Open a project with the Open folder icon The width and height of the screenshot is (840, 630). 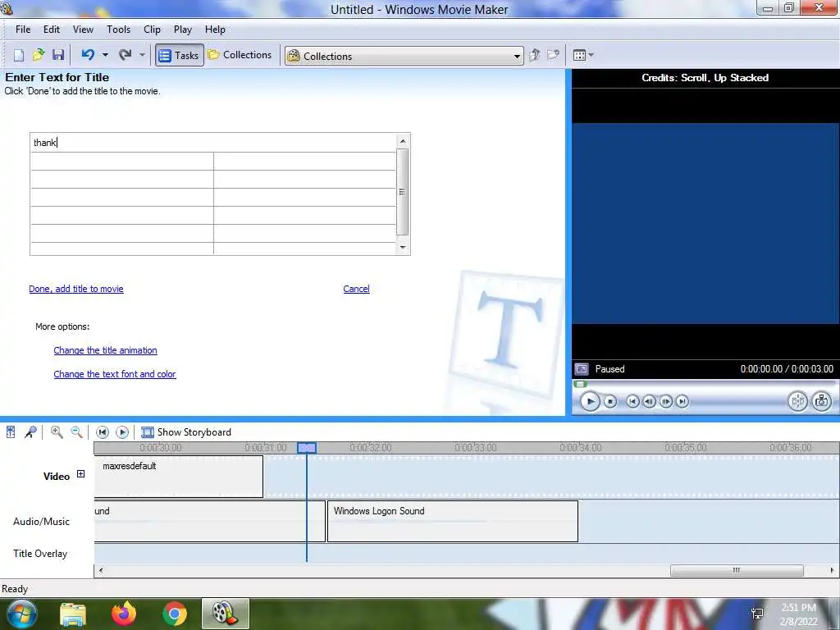(39, 55)
